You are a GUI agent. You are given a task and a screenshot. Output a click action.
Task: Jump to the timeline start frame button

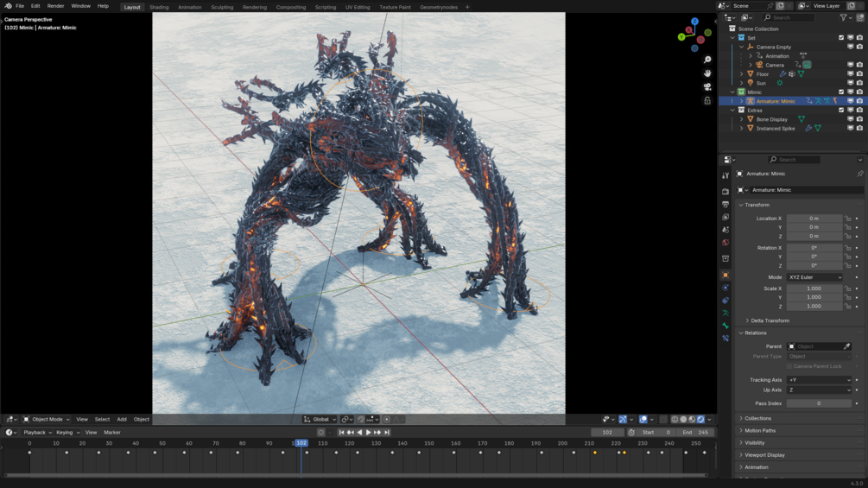[x=341, y=433]
